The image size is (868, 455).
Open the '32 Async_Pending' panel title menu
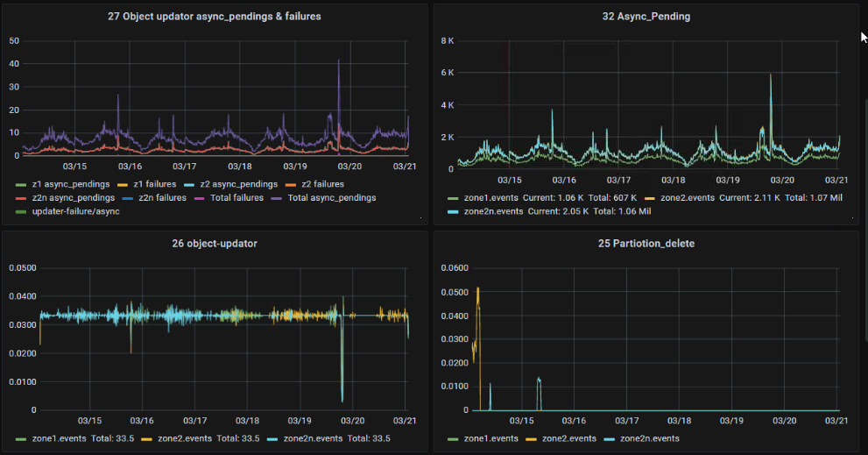tap(646, 17)
